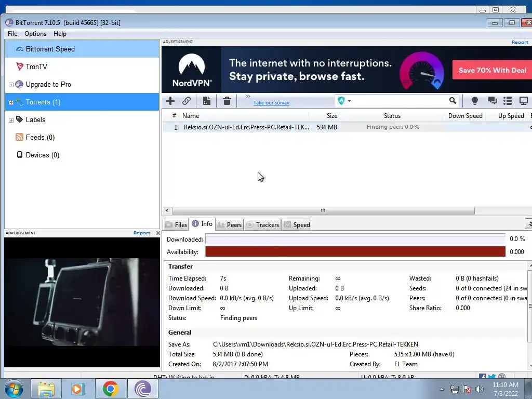
Task: Click the horizontal scrollbar left arrow
Action: click(x=167, y=211)
